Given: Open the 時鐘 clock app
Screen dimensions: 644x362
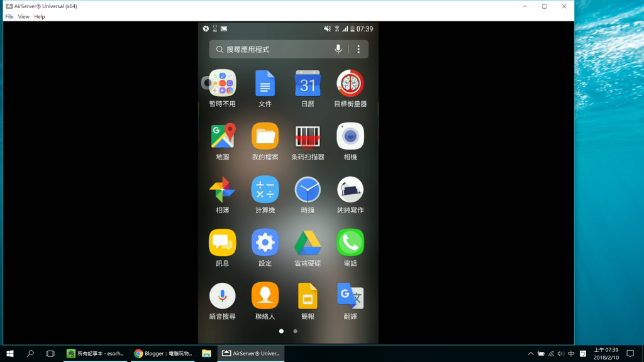Looking at the screenshot, I should coord(308,189).
